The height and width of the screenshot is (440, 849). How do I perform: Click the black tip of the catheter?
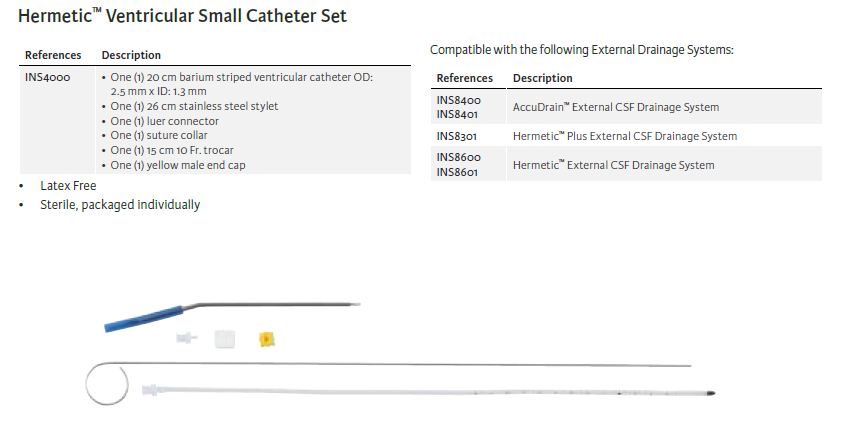(x=709, y=393)
